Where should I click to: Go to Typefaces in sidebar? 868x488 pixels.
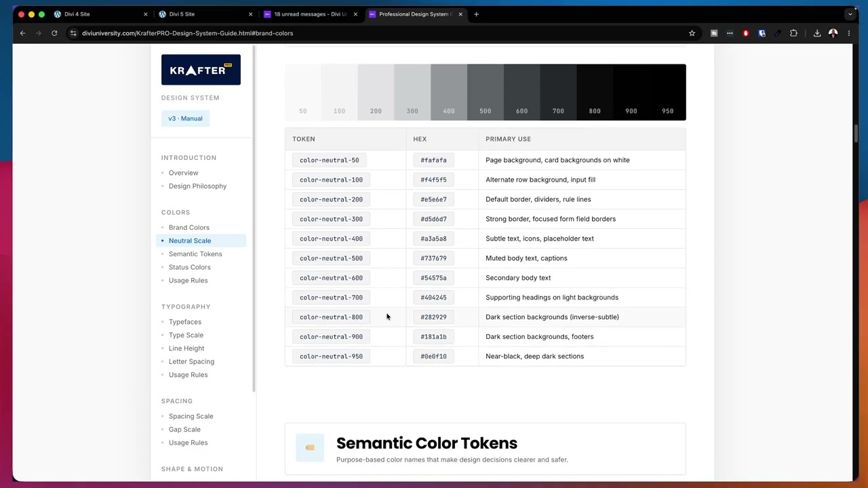[x=184, y=322]
